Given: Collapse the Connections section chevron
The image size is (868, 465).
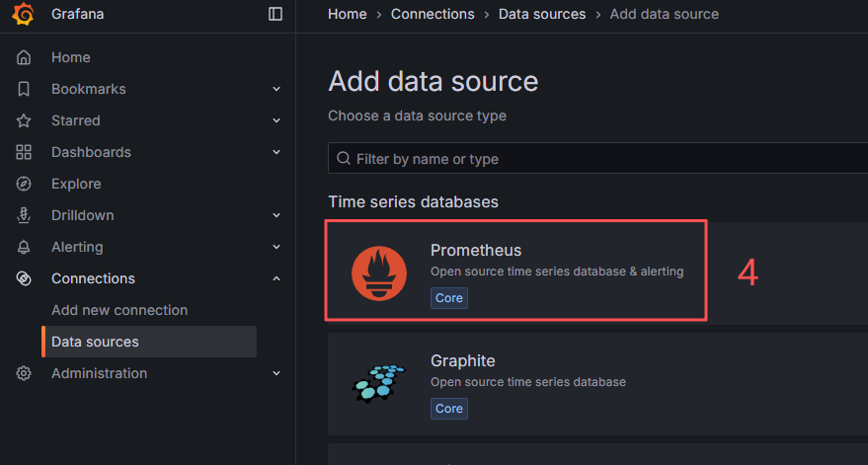Looking at the screenshot, I should 276,278.
